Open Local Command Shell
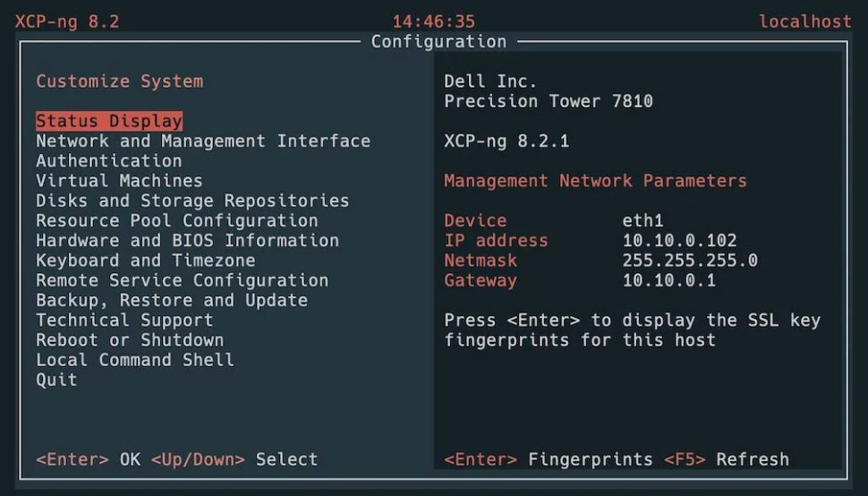868x496 pixels. [135, 360]
